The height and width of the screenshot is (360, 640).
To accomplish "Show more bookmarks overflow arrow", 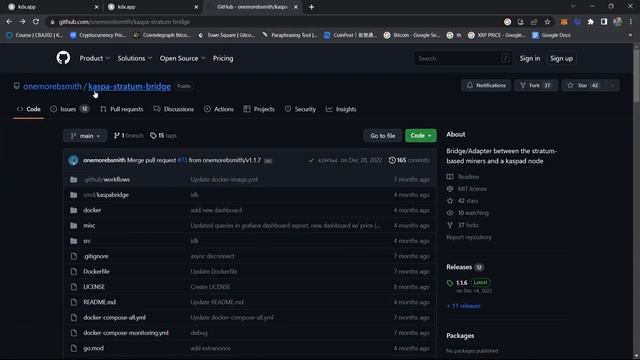I will pos(630,35).
